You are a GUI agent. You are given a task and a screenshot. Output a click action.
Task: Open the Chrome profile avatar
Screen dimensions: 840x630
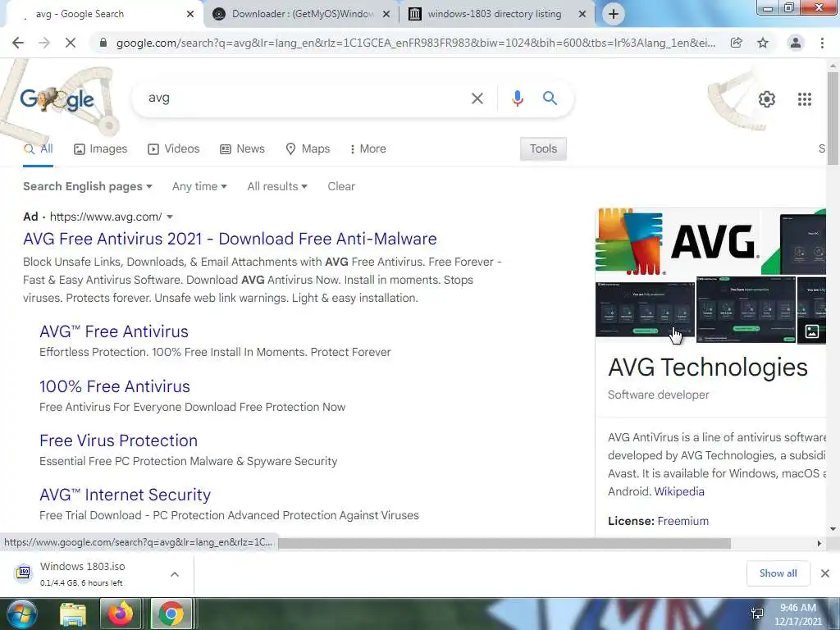(x=796, y=43)
